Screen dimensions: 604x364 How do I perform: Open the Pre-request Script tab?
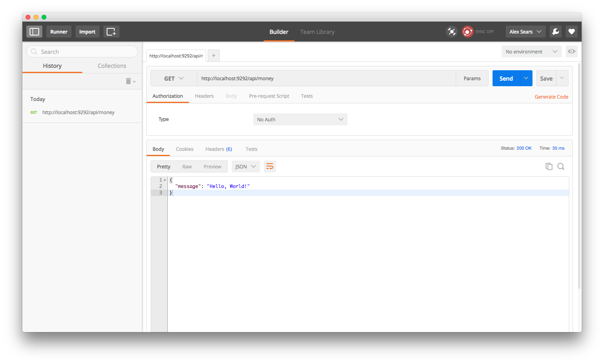pyautogui.click(x=269, y=96)
